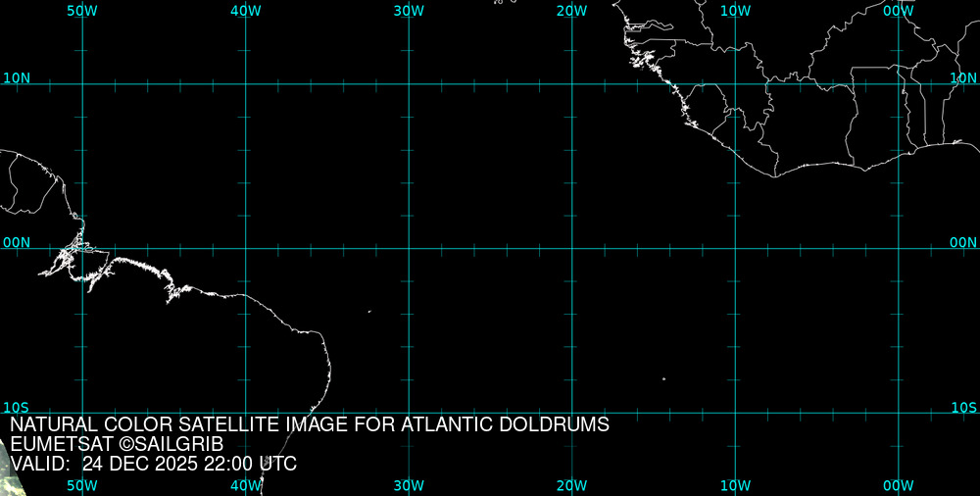
Task: Click the equator and 00W gridline intersection
Action: pos(899,248)
